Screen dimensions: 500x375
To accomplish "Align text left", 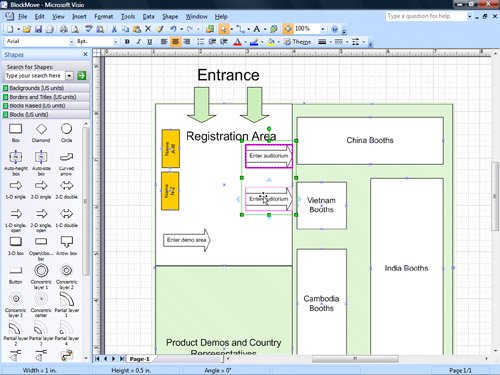I will [164, 42].
